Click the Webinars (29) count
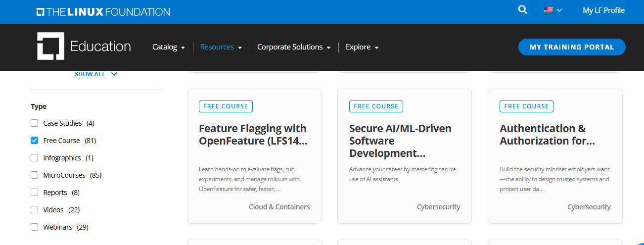Viewport: 644px width, 245px height. [83, 227]
